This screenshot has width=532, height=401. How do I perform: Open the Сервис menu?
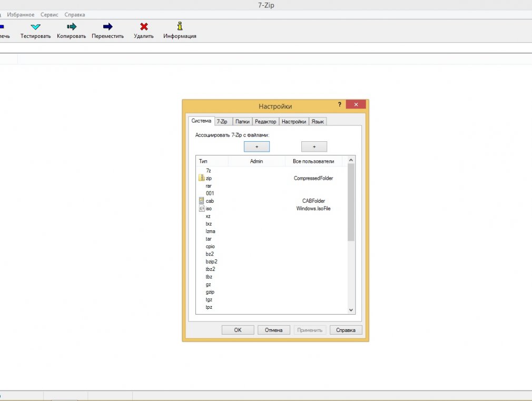[49, 15]
